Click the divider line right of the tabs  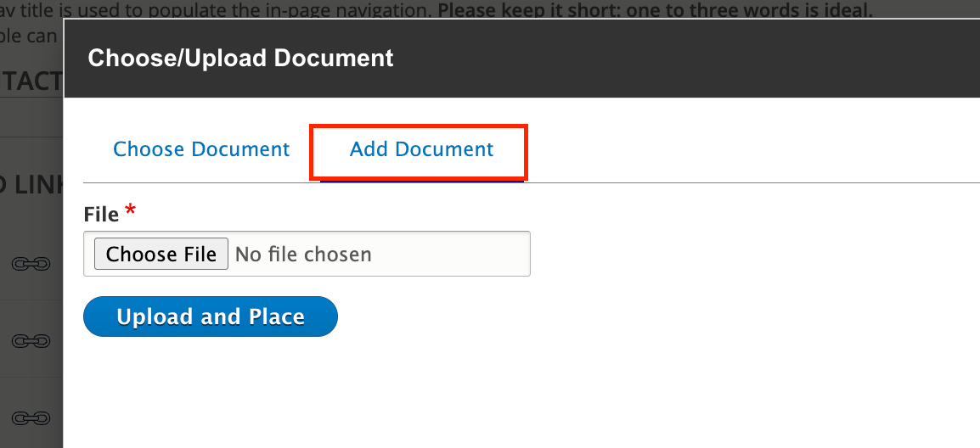point(747,182)
